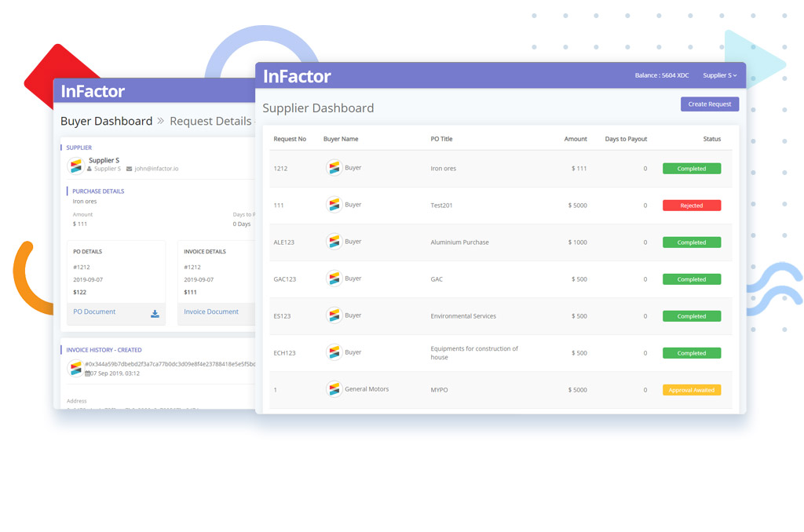The image size is (804, 532).
Task: Click buyer avatar in row ES123
Action: coord(334,315)
